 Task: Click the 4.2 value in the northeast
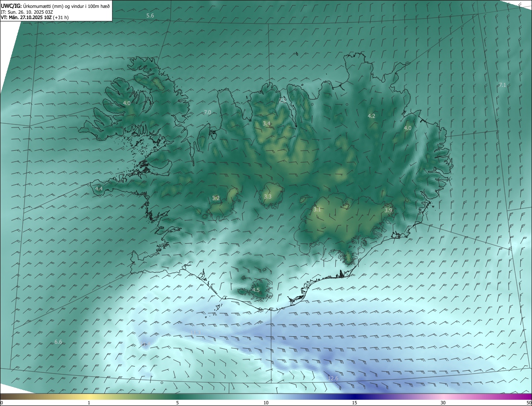pyautogui.click(x=372, y=116)
